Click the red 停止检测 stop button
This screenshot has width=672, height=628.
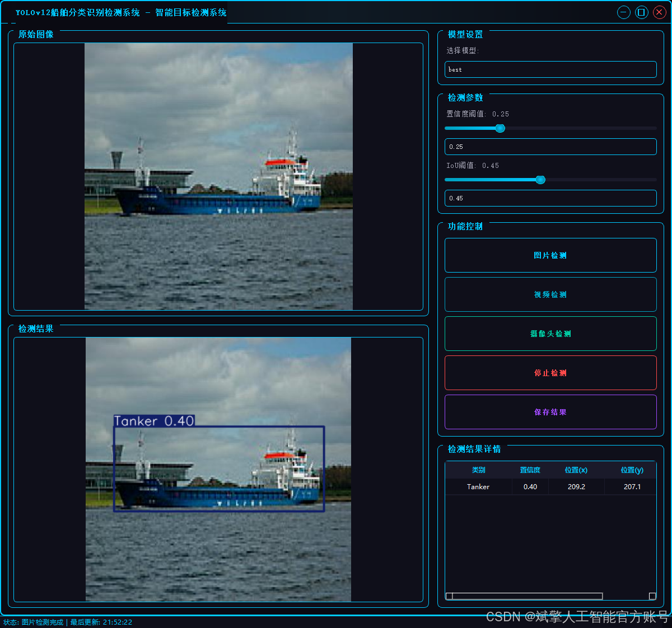coord(550,373)
